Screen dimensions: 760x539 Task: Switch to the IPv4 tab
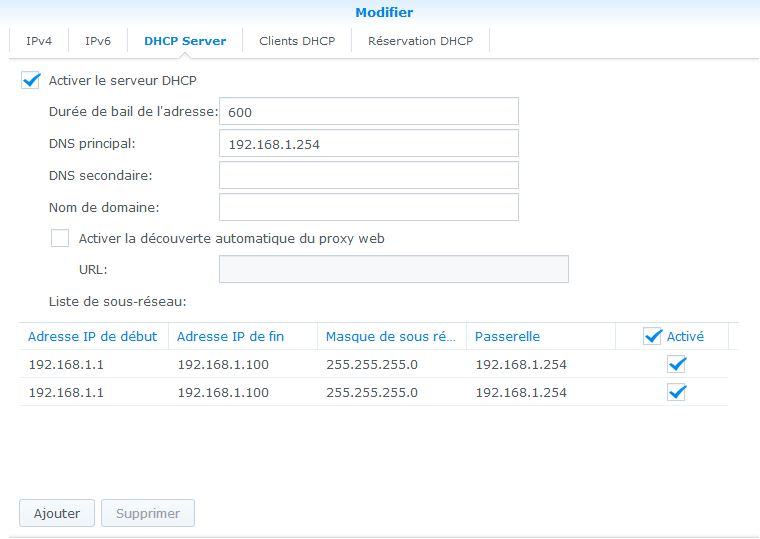coord(39,41)
